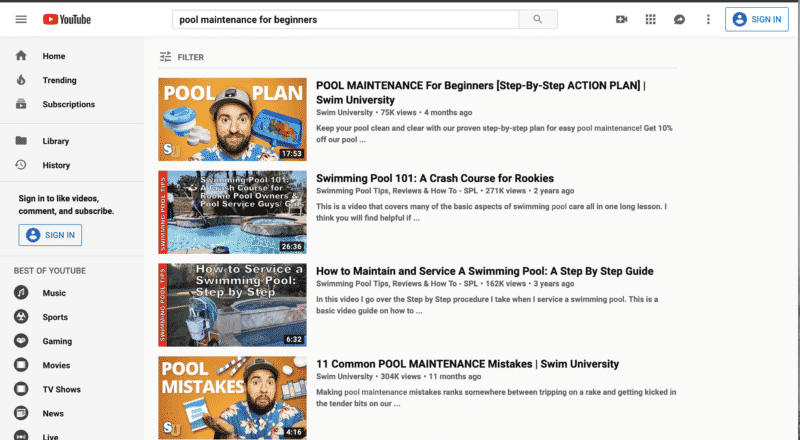Open SPL channel under Swimming Pool 101 result

[x=397, y=191]
